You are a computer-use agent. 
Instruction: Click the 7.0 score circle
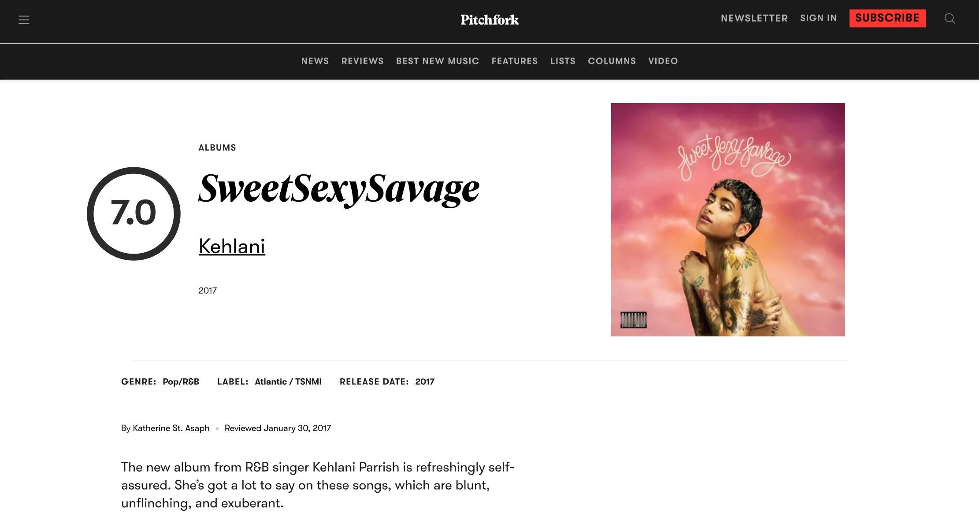(x=134, y=214)
